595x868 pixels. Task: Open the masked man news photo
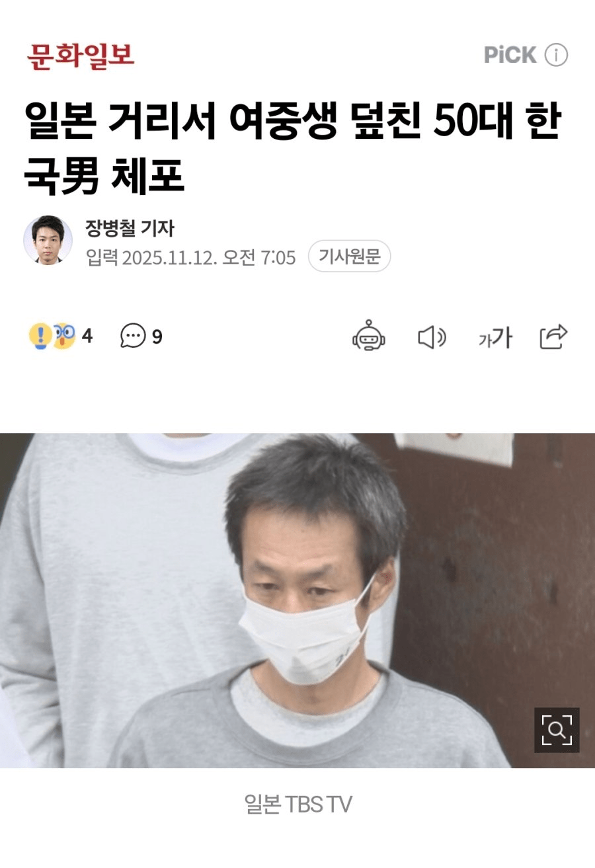[x=297, y=600]
